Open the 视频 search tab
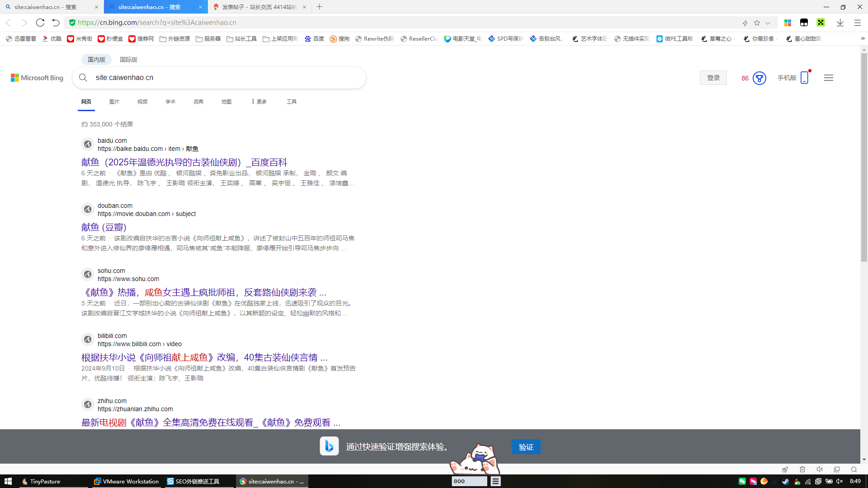The image size is (868, 488). tap(142, 102)
